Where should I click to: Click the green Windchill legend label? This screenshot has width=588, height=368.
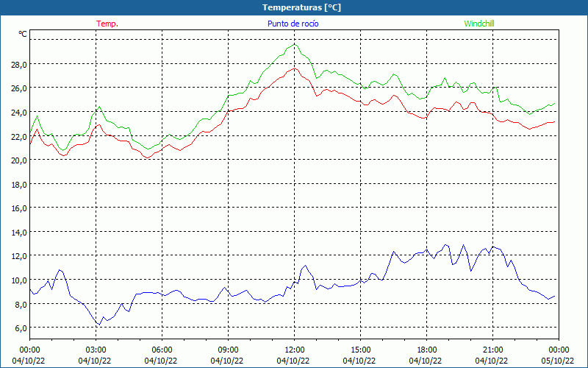point(479,24)
